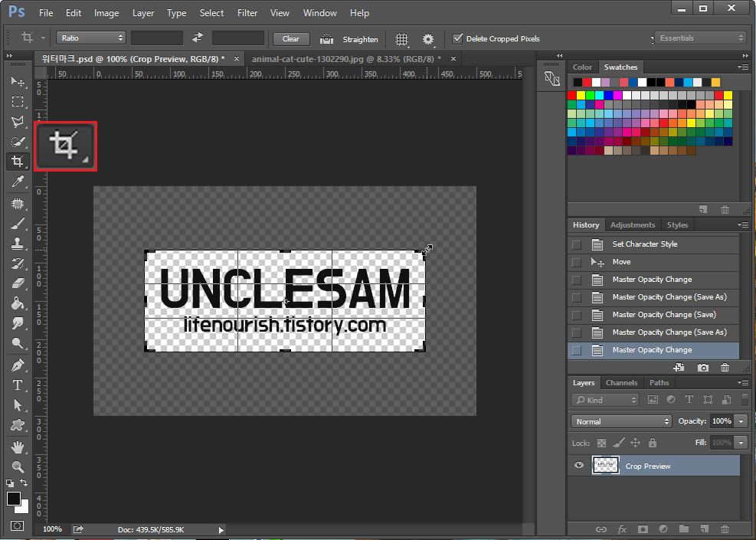
Task: Open the Window menu
Action: click(x=319, y=13)
